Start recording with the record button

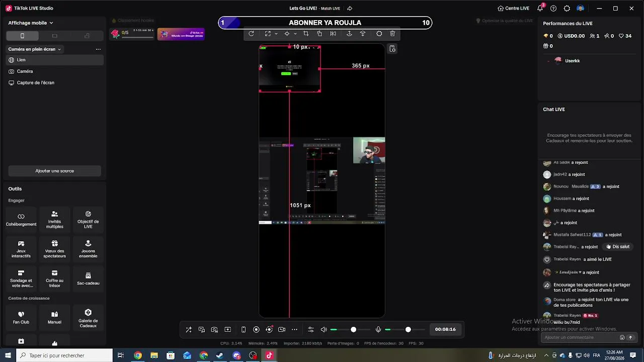pos(256,329)
